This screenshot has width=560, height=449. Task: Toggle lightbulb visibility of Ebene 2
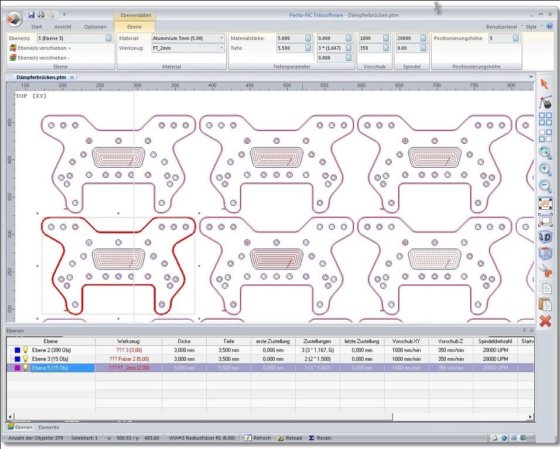point(25,350)
